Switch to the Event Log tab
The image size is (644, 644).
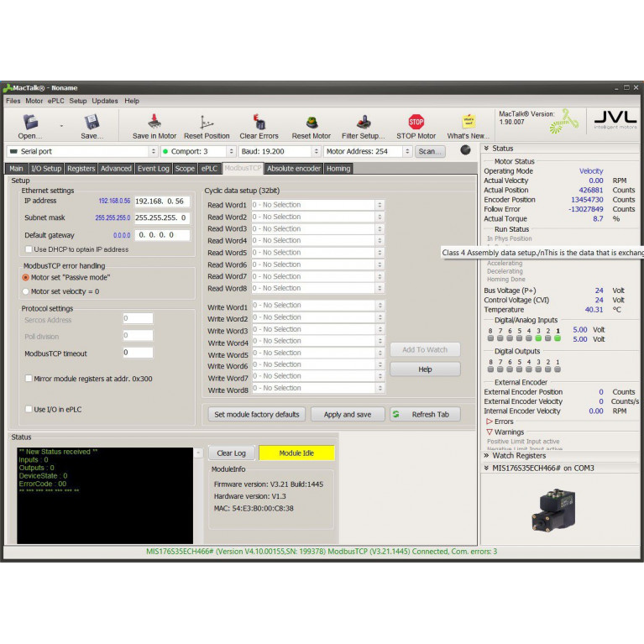tap(153, 169)
